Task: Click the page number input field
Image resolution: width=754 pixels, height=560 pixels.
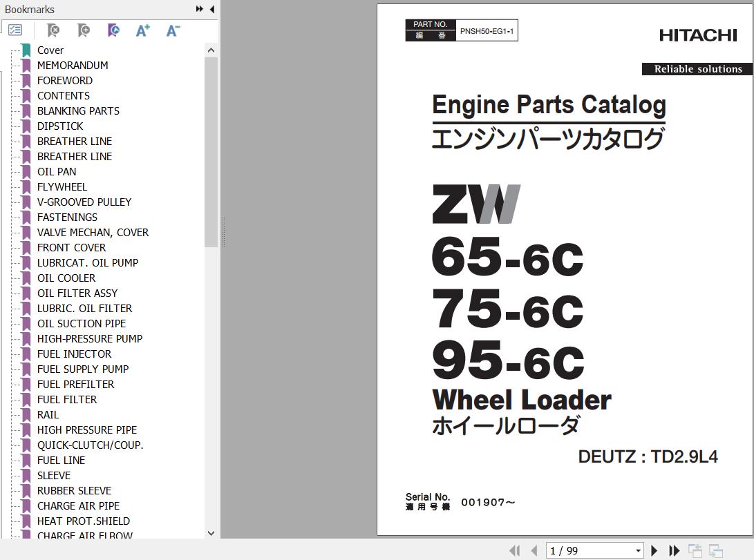Action: point(587,550)
